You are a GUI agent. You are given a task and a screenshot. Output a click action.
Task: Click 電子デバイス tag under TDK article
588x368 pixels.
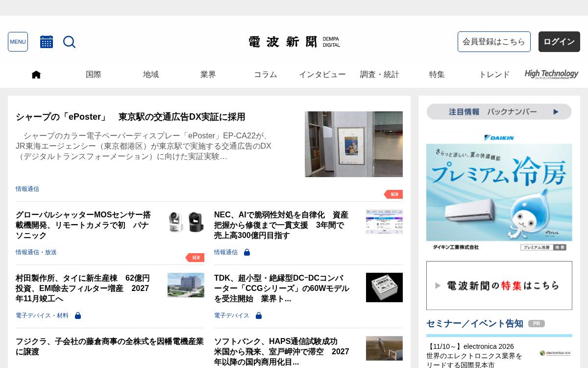232,315
